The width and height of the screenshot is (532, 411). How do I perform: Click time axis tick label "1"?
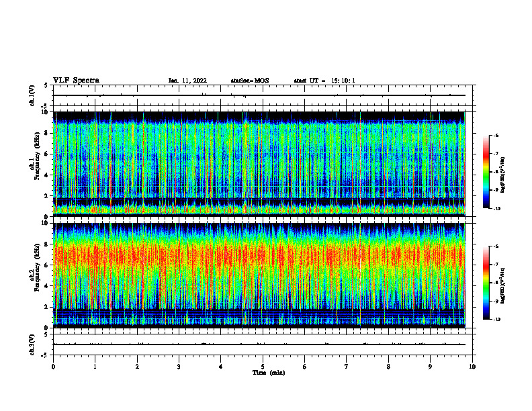click(x=95, y=367)
